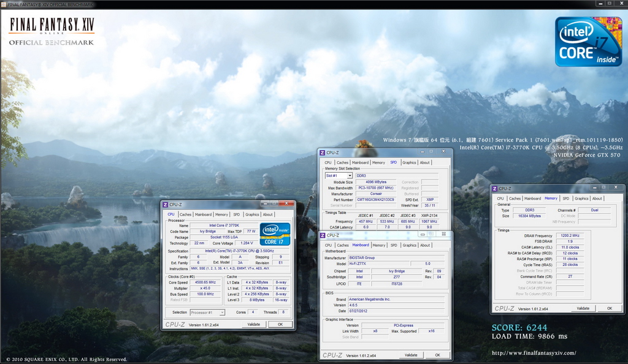Screen dimensions: 628x364
Task: Open the Processor #1 selection dropdown
Action: coord(207,313)
